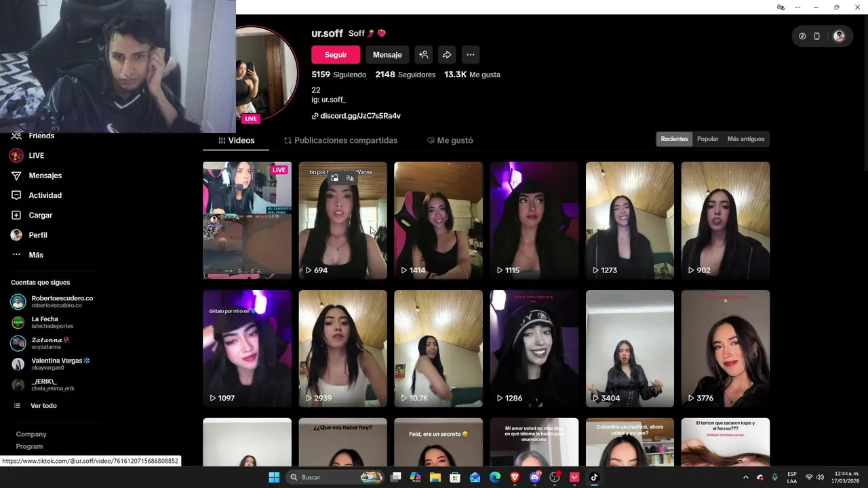Open Outlook from the taskbar

[475, 477]
